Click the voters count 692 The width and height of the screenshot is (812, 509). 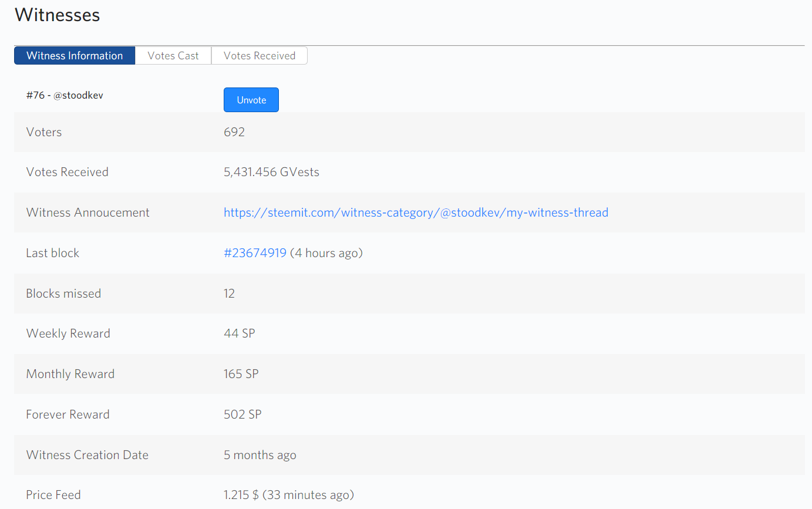point(234,132)
